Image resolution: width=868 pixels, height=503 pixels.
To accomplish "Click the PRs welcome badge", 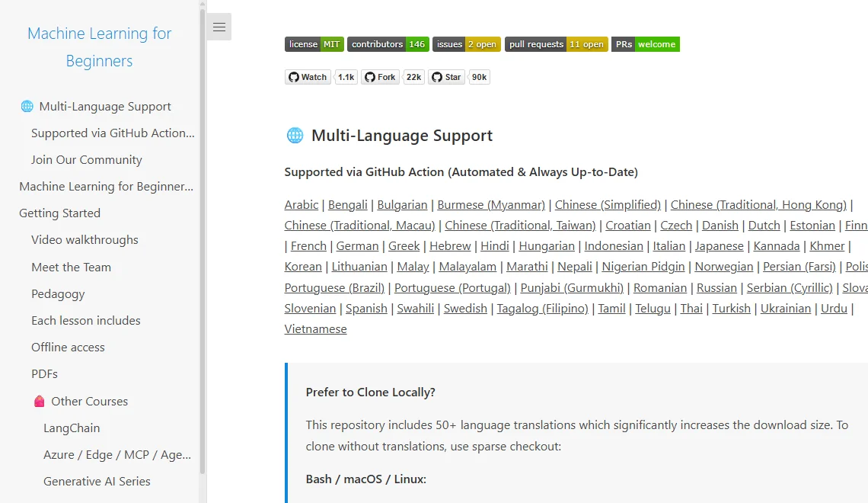I will [646, 44].
